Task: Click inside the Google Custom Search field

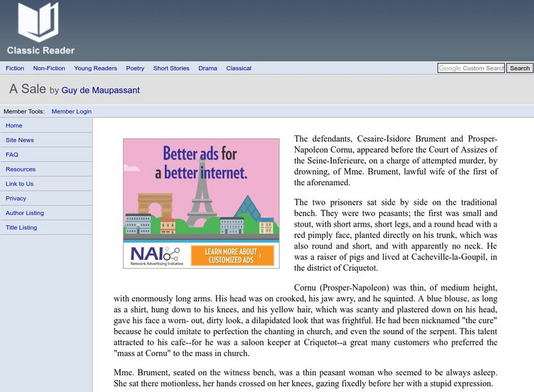Action: [470, 67]
